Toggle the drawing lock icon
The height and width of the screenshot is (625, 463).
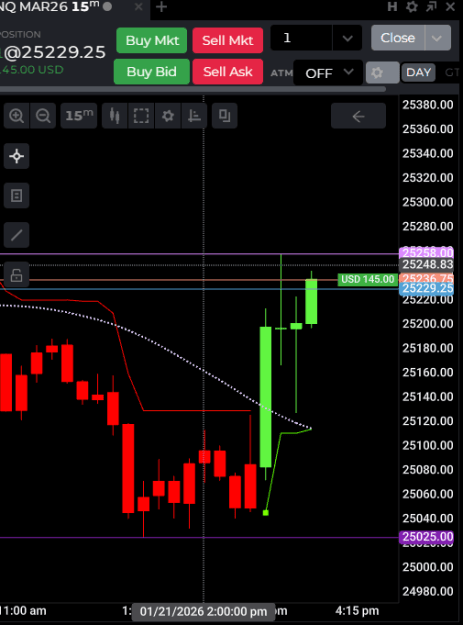[x=16, y=275]
